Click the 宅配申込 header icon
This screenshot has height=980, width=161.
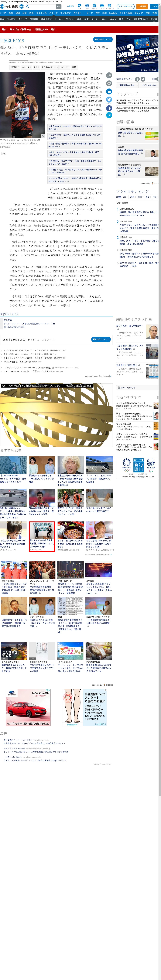[70, 6]
